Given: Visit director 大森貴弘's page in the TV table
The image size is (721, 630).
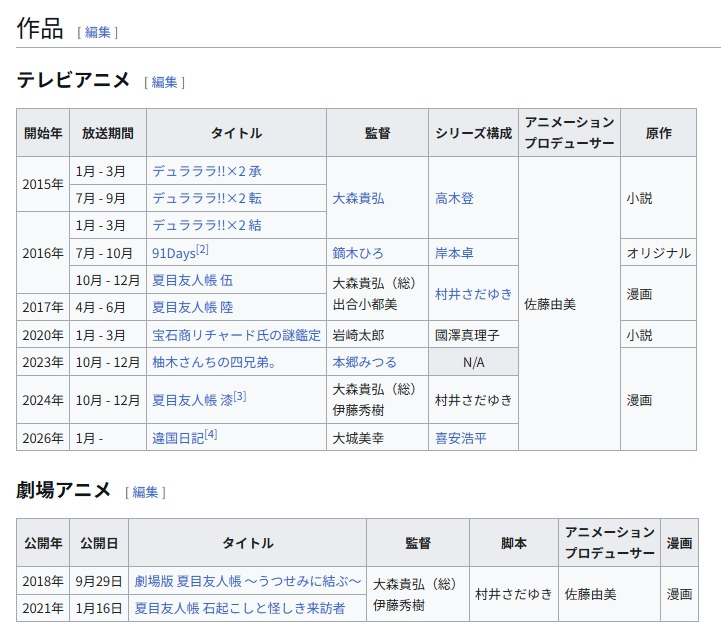Looking at the screenshot, I should 358,198.
